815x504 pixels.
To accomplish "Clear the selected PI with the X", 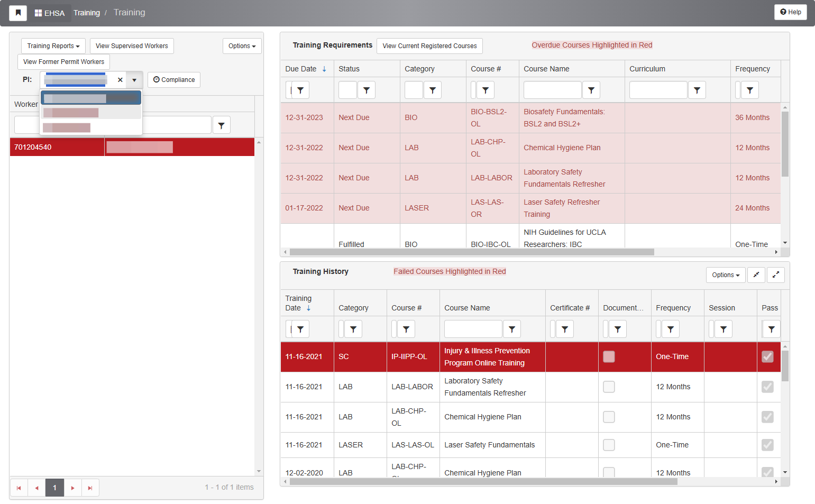I will (120, 80).
